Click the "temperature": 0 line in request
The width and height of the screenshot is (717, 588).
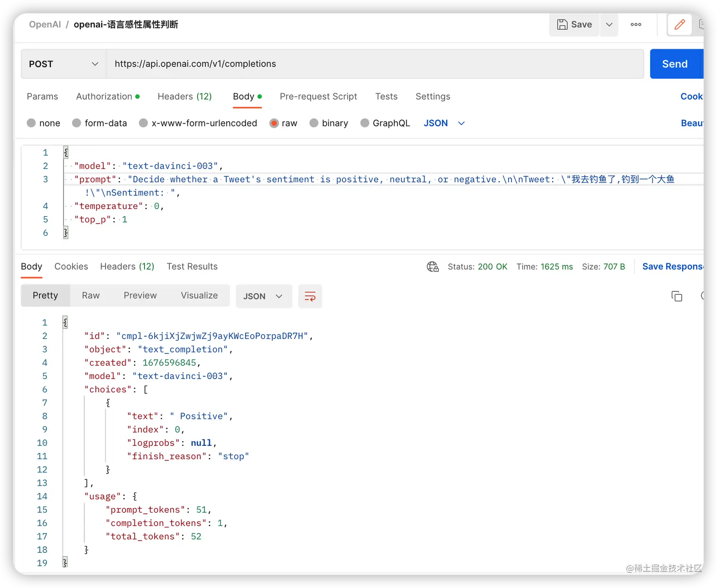(x=119, y=206)
